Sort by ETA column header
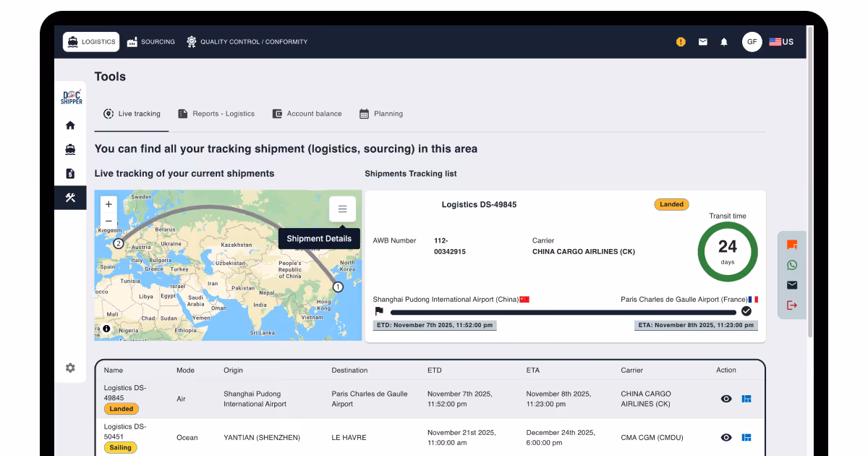The image size is (868, 456). [x=533, y=370]
